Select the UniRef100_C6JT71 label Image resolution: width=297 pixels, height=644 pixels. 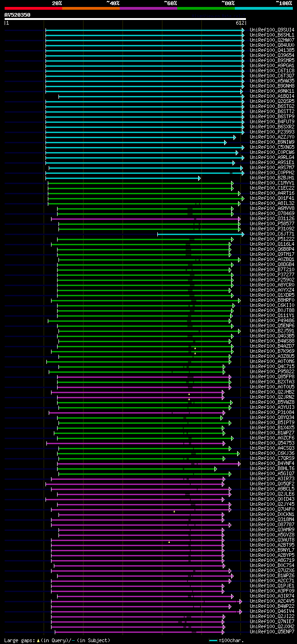(x=272, y=234)
